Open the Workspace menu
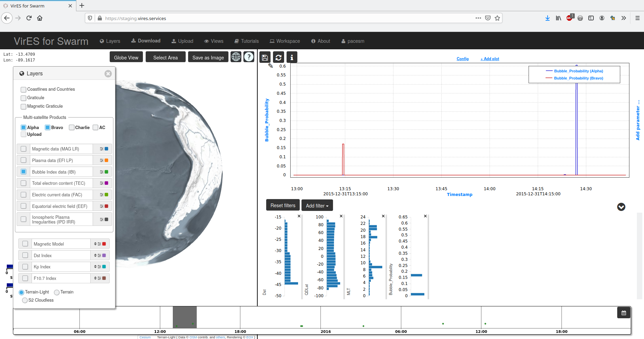This screenshot has width=644, height=339. [285, 41]
